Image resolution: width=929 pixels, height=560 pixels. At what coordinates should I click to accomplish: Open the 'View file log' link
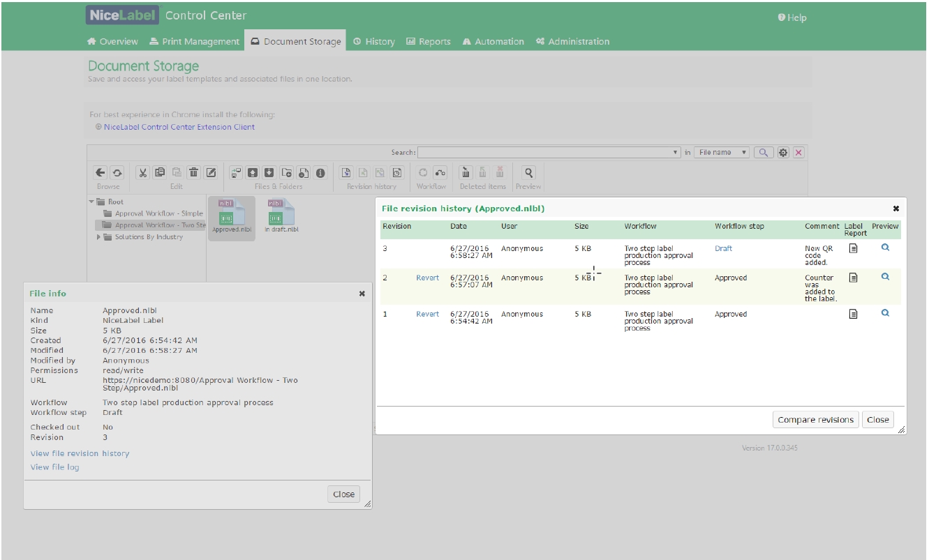tap(55, 468)
